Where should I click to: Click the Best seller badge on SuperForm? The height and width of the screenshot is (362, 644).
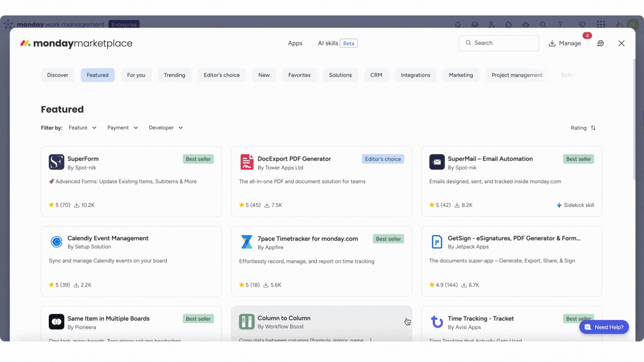(198, 159)
